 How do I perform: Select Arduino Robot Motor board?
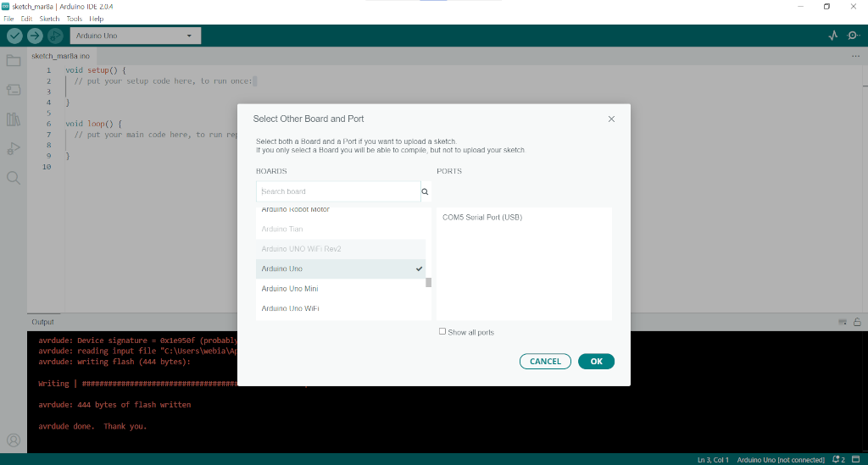pos(341,211)
